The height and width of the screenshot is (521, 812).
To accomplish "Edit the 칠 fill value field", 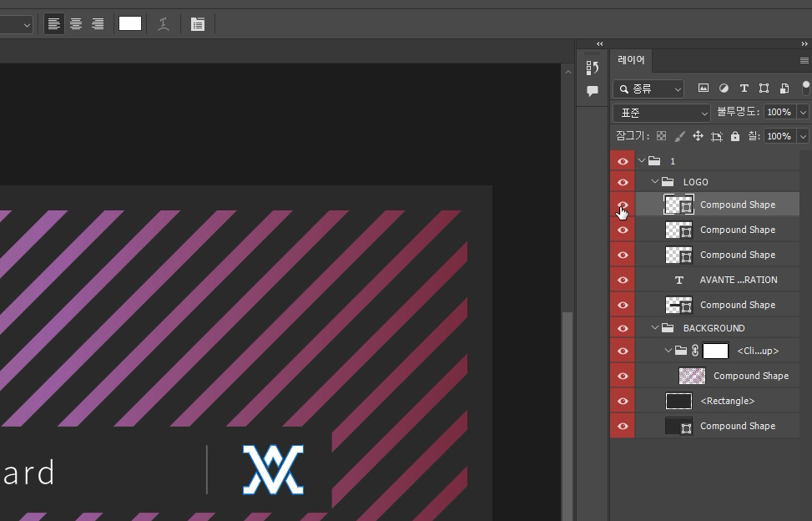I will [x=780, y=136].
